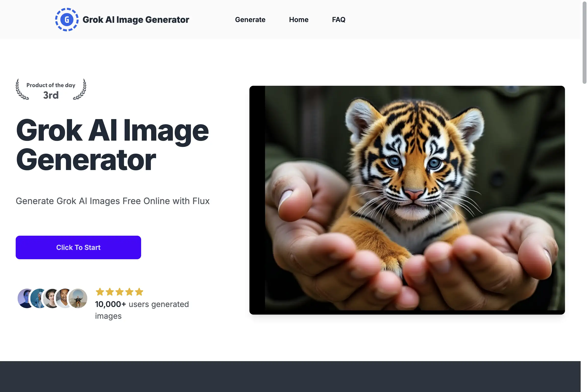Click the fifth gold rating star

(x=139, y=292)
